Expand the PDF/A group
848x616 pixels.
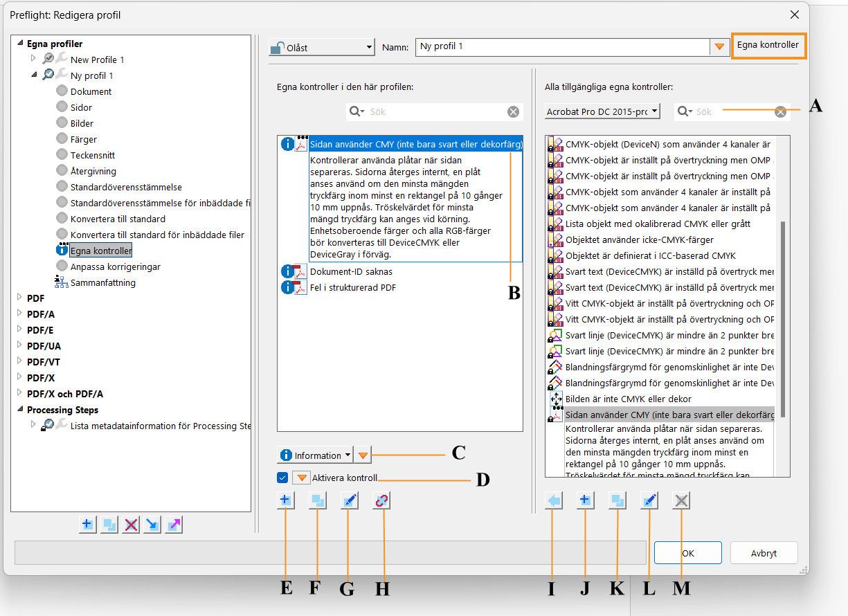pyautogui.click(x=19, y=314)
